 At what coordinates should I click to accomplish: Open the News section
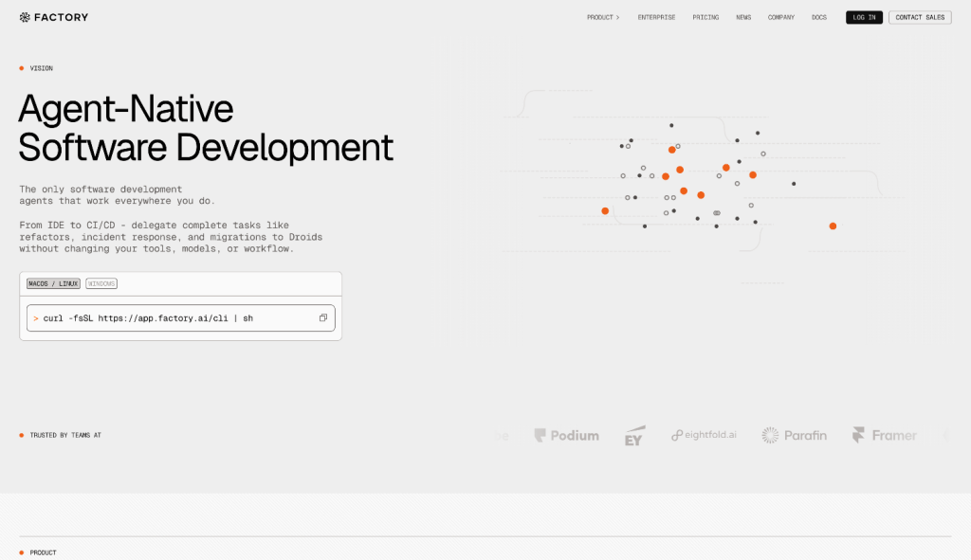743,17
